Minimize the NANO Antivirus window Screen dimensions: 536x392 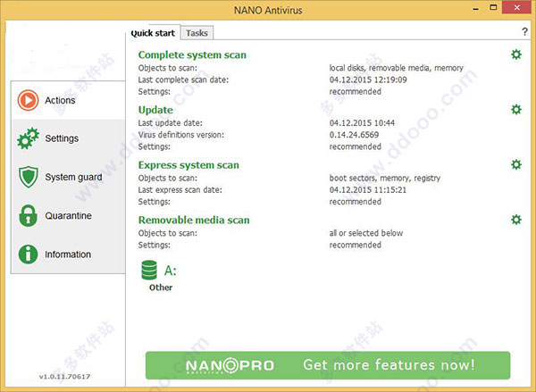click(x=475, y=9)
